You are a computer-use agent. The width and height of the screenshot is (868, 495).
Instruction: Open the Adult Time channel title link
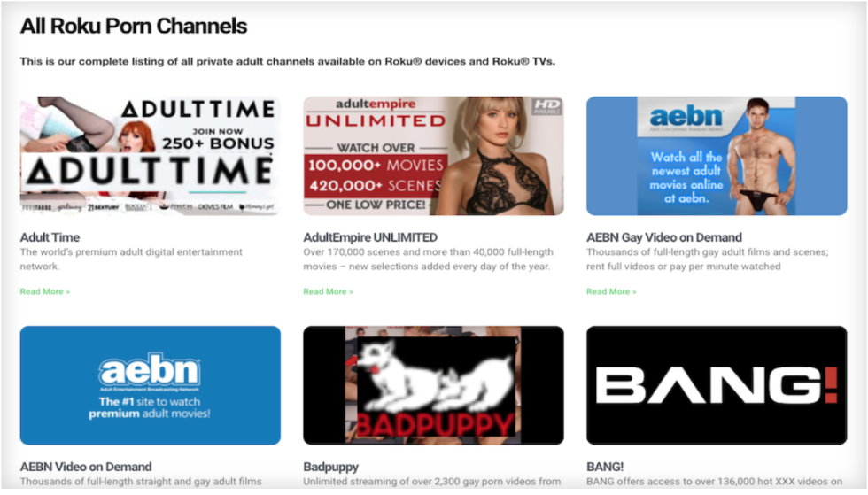(50, 237)
